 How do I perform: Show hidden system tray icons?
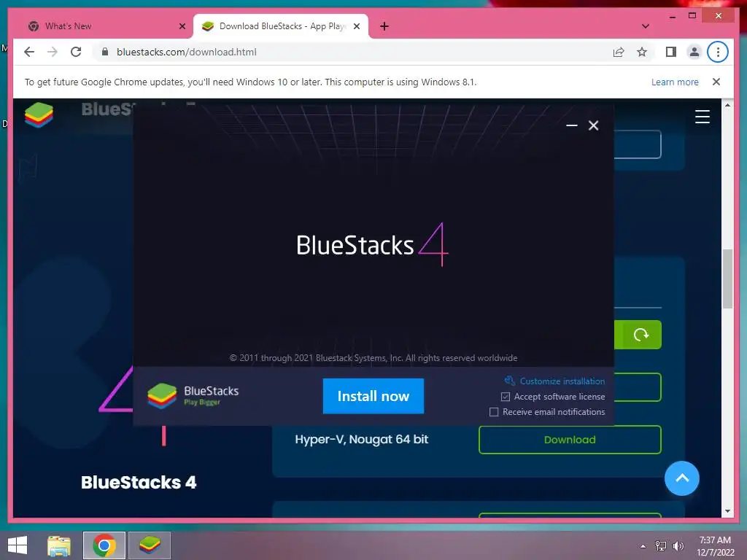click(x=643, y=546)
